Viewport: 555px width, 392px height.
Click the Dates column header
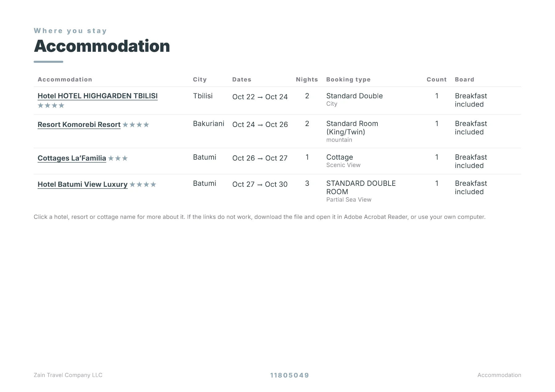(242, 80)
